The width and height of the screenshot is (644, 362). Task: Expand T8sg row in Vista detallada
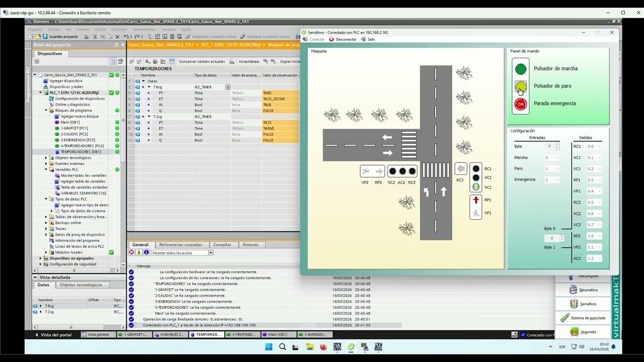[41, 306]
